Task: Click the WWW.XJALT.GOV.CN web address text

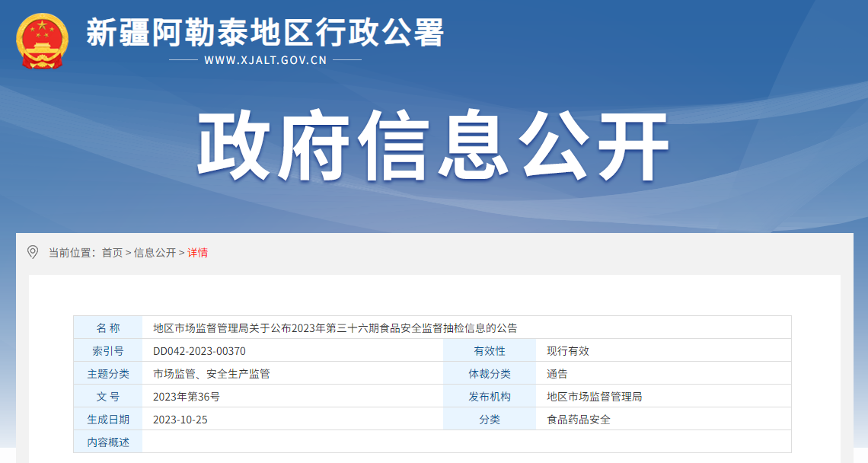Action: (265, 60)
